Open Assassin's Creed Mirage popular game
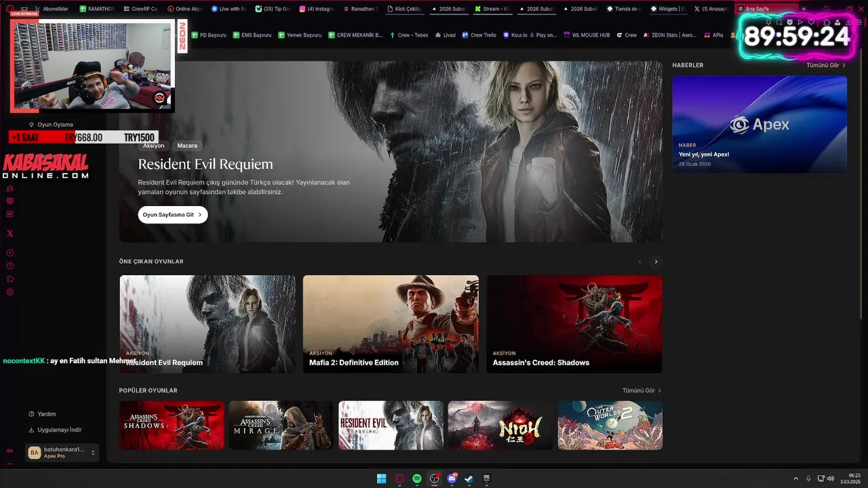This screenshot has width=868, height=488. point(281,425)
